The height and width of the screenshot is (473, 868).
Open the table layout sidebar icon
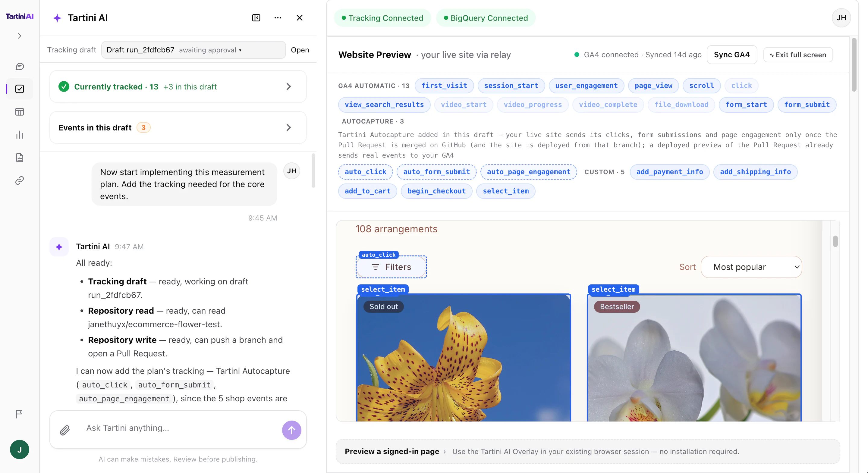point(20,112)
